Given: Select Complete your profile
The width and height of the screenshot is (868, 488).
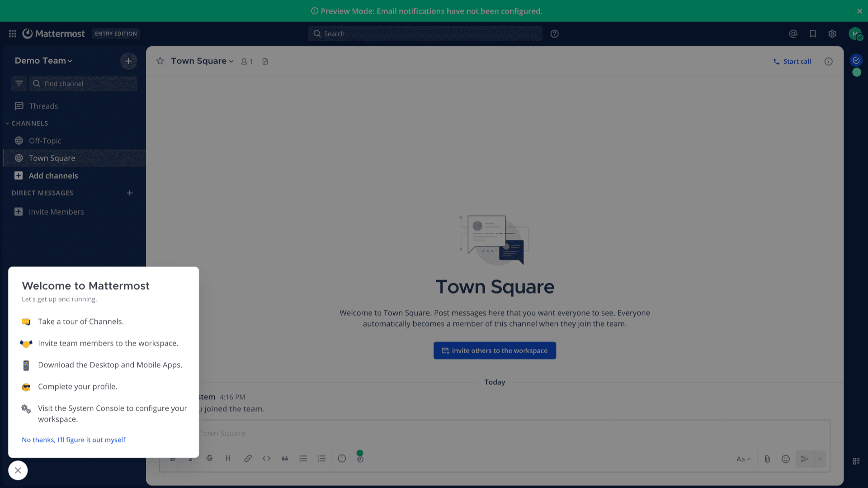Looking at the screenshot, I should (104, 387).
